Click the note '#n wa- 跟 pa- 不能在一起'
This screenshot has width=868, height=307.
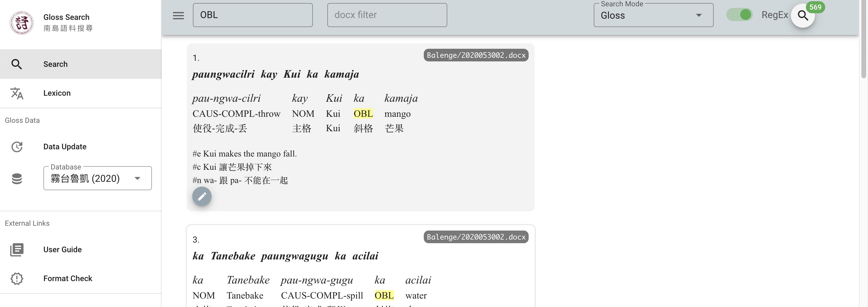click(240, 180)
